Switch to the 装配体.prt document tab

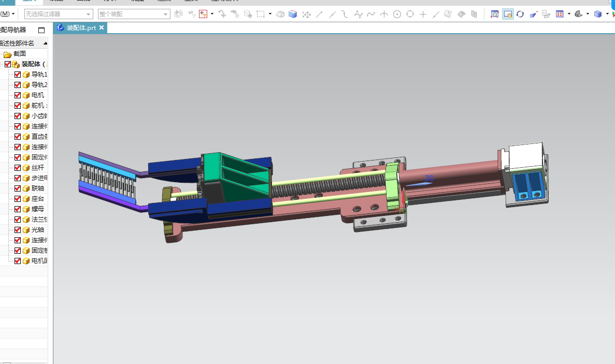(81, 28)
